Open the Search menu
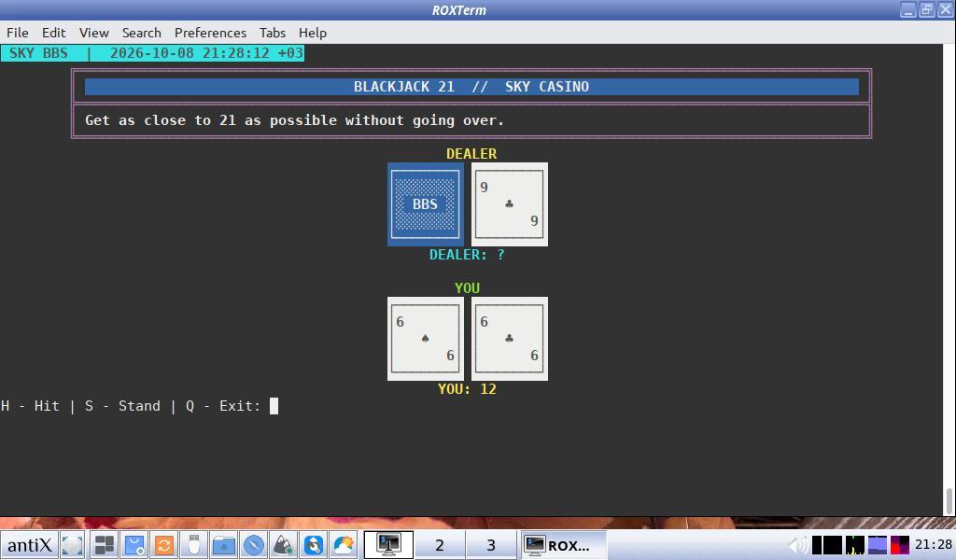The width and height of the screenshot is (956, 560). 142,33
